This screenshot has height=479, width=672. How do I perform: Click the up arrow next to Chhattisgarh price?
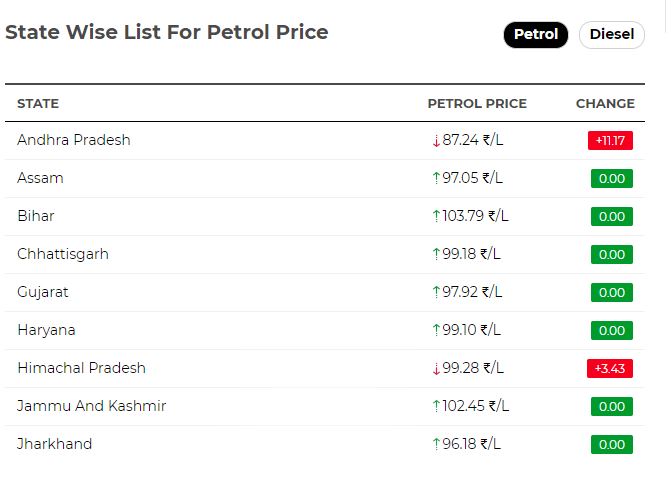(x=436, y=254)
